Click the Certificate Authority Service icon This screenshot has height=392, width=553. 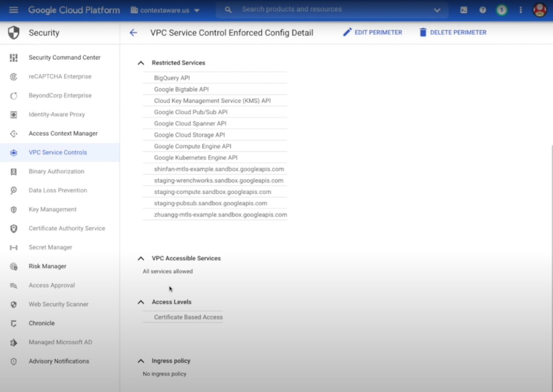point(14,229)
